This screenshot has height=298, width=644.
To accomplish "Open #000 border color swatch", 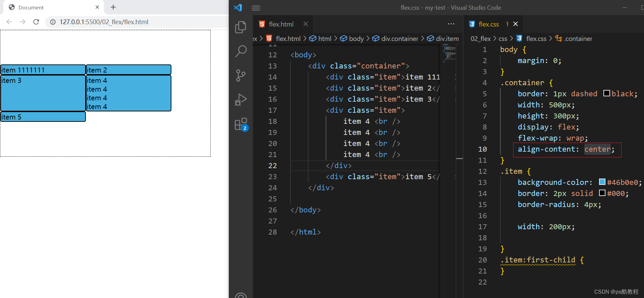I will [602, 193].
